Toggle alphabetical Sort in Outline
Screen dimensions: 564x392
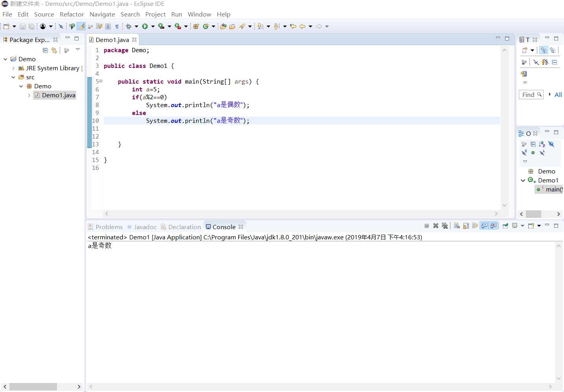tap(542, 144)
